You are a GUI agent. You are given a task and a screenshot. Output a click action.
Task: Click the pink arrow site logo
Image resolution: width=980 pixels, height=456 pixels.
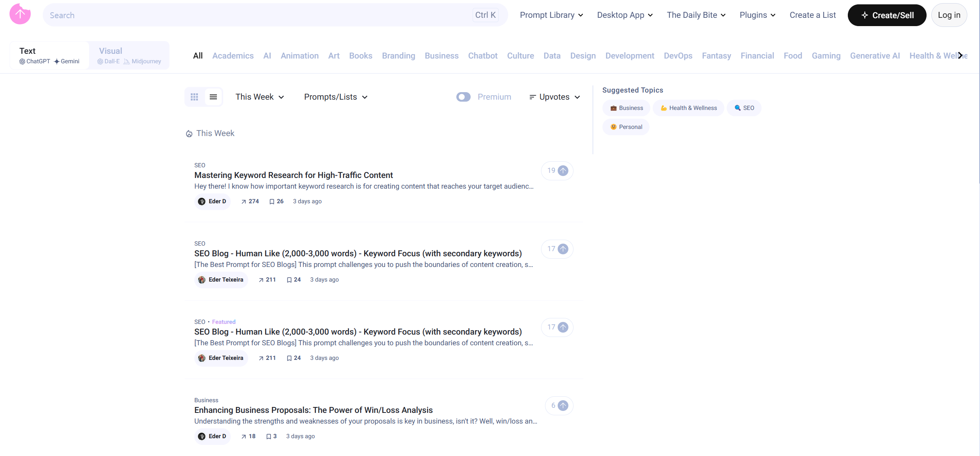pos(20,15)
